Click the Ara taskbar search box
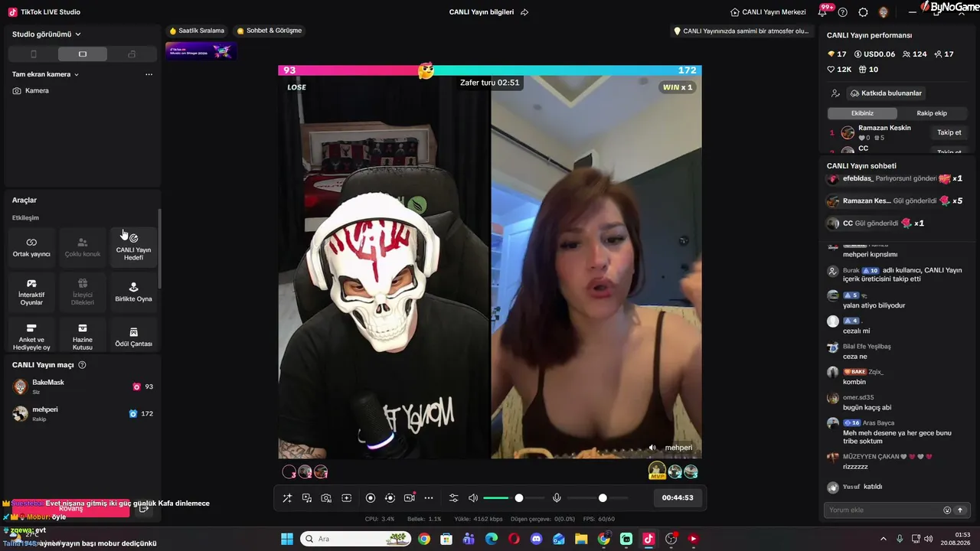 tap(356, 539)
